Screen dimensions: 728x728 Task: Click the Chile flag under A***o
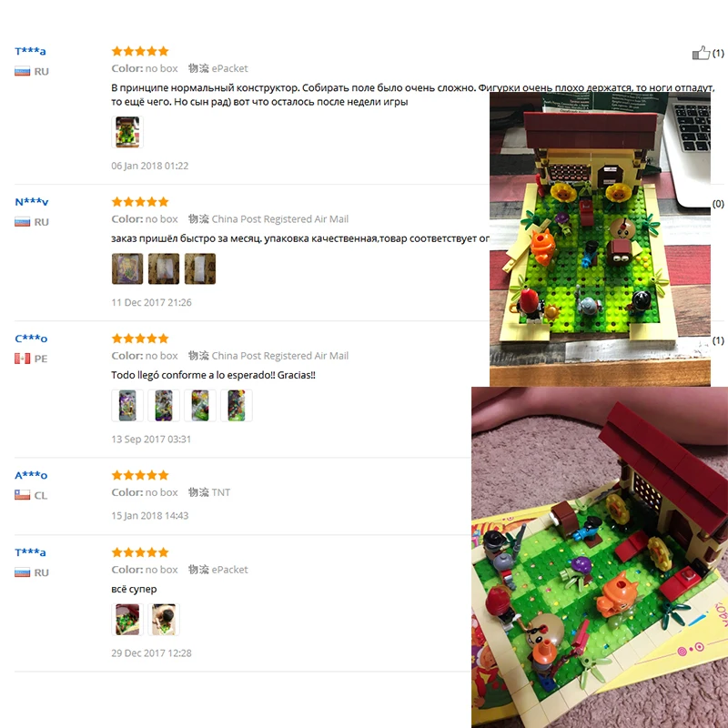tap(22, 495)
